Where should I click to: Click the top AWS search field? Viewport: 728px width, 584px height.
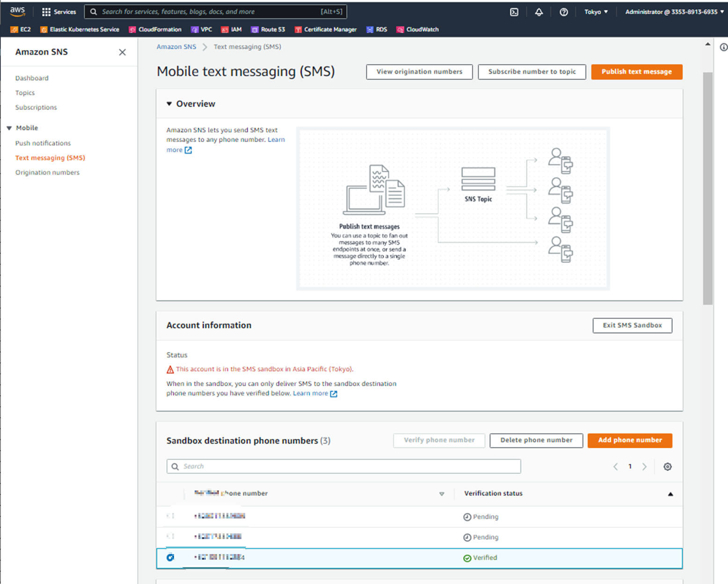click(x=216, y=12)
